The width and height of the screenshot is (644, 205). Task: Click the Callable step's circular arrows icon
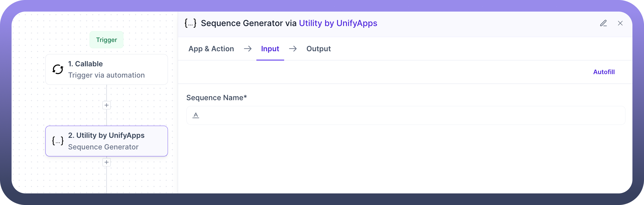58,69
